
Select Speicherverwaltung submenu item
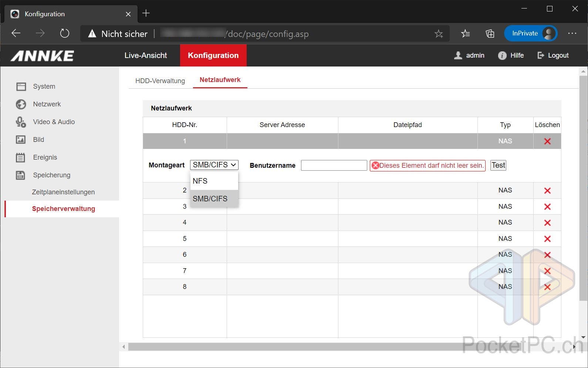click(x=64, y=209)
